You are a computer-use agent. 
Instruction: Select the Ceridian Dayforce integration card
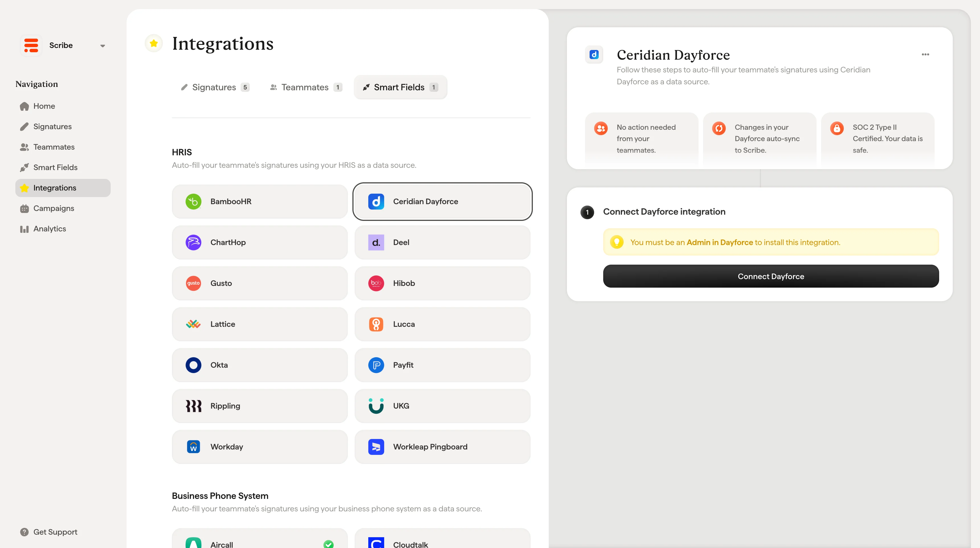click(442, 201)
